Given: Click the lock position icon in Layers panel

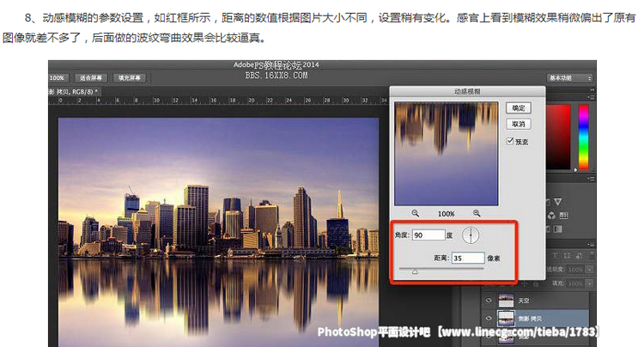Looking at the screenshot, I should click(525, 283).
